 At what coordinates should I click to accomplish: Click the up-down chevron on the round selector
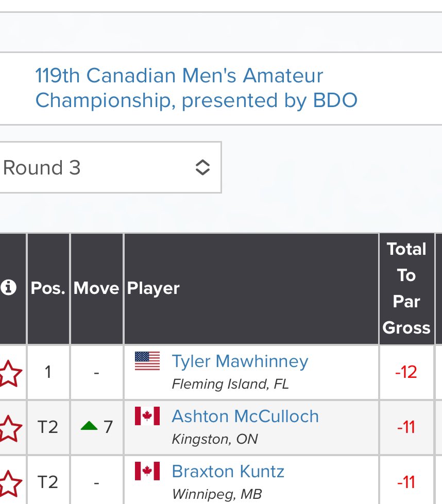pyautogui.click(x=202, y=168)
